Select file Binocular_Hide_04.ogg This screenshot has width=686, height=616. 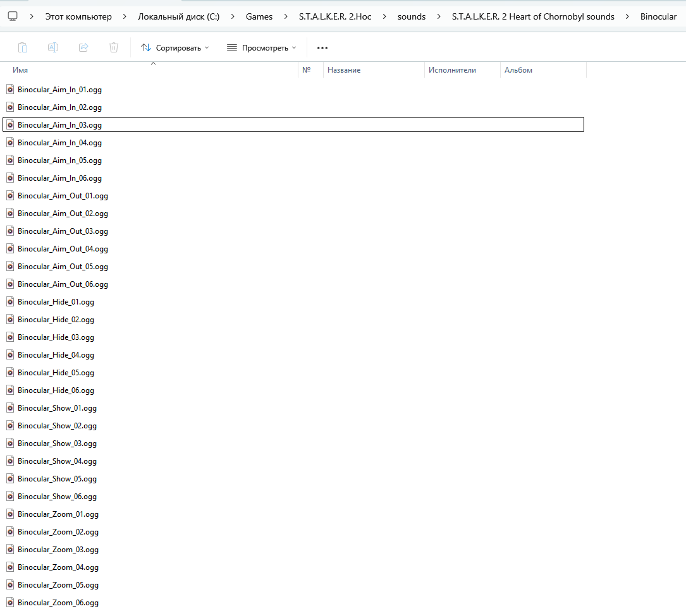(x=56, y=355)
